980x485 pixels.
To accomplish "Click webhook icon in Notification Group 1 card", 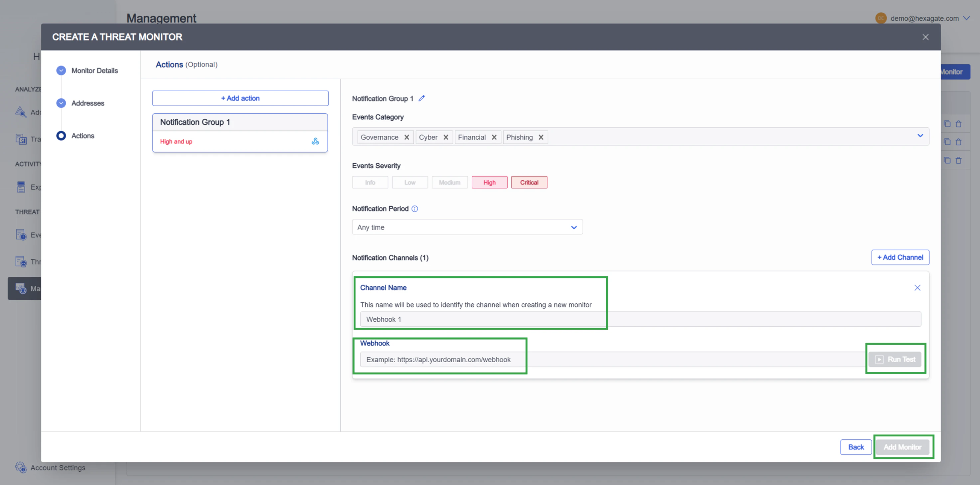I will (x=315, y=141).
